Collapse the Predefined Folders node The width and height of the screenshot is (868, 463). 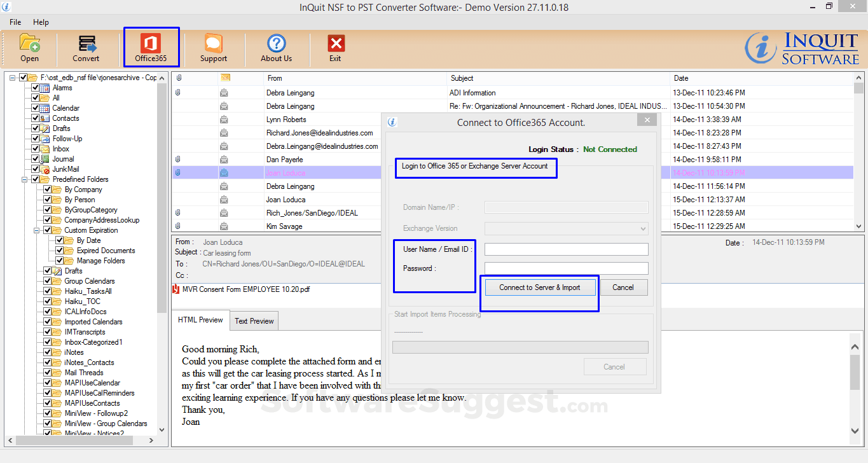(x=25, y=179)
